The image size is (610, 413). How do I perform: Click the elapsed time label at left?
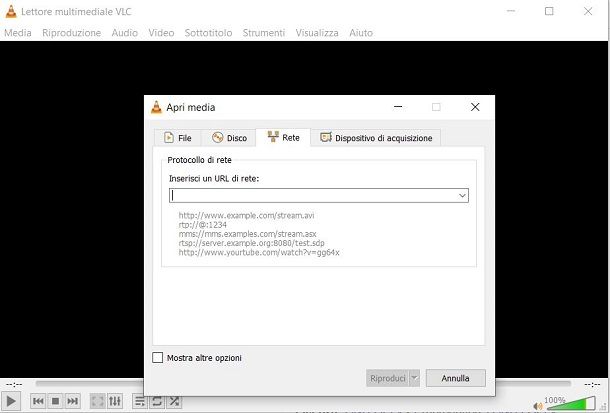[x=14, y=384]
